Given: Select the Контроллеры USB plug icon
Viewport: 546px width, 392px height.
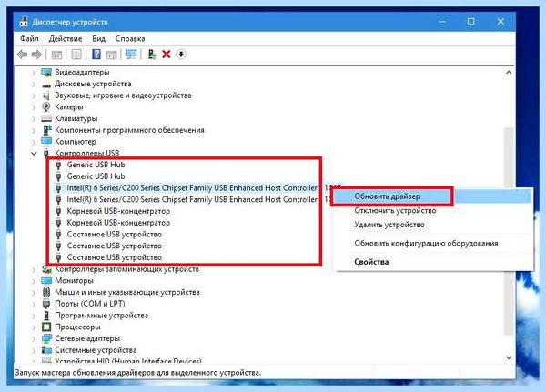Looking at the screenshot, I should (x=46, y=153).
